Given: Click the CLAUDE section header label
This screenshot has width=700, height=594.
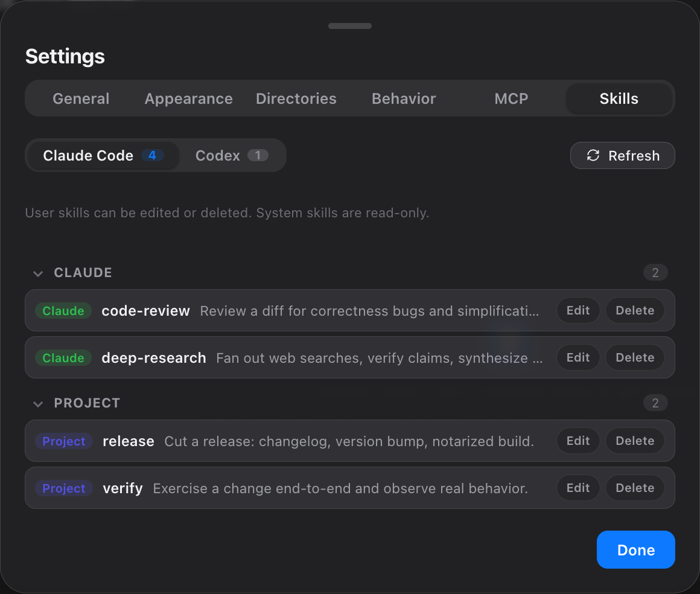Looking at the screenshot, I should (x=83, y=272).
